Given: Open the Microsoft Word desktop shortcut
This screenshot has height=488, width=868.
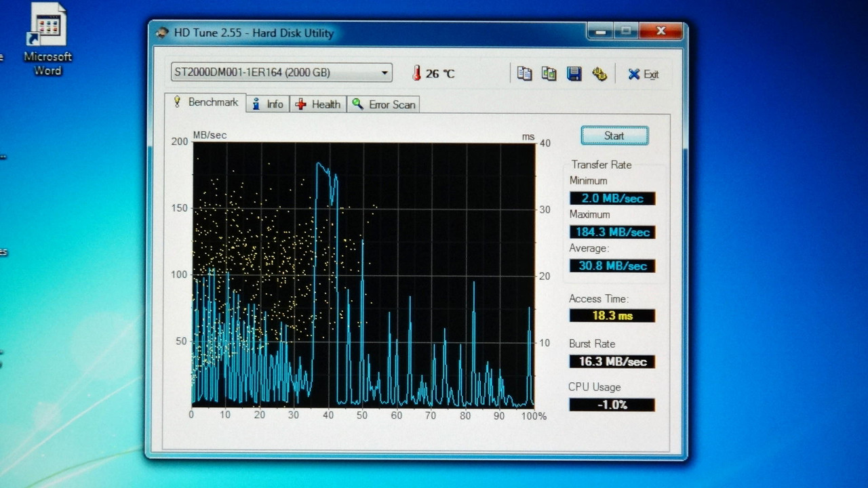Looking at the screenshot, I should 47,40.
